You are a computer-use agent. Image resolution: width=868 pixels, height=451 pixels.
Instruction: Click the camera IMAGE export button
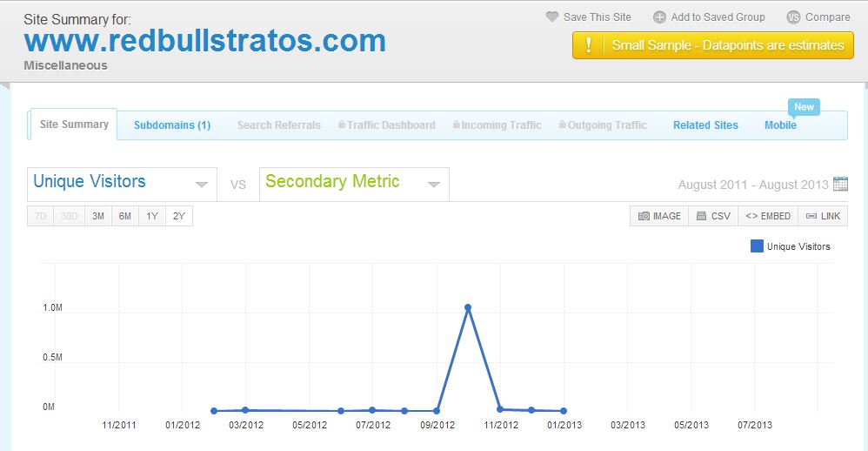(x=659, y=216)
